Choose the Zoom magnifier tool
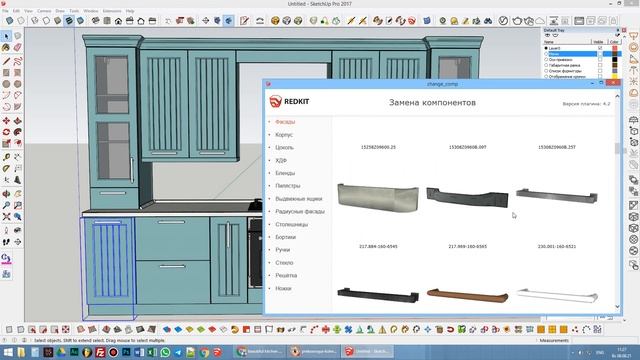The image size is (640, 360). (x=6, y=205)
